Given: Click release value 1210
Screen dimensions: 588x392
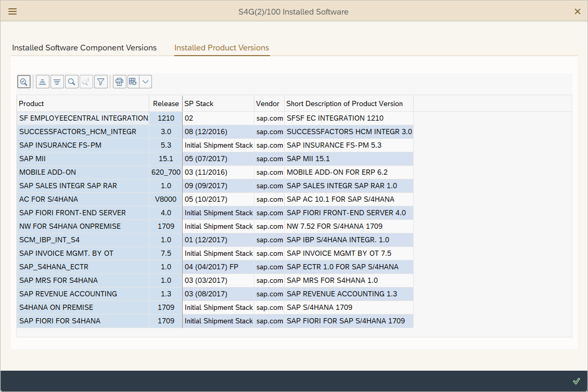Looking at the screenshot, I should (166, 118).
